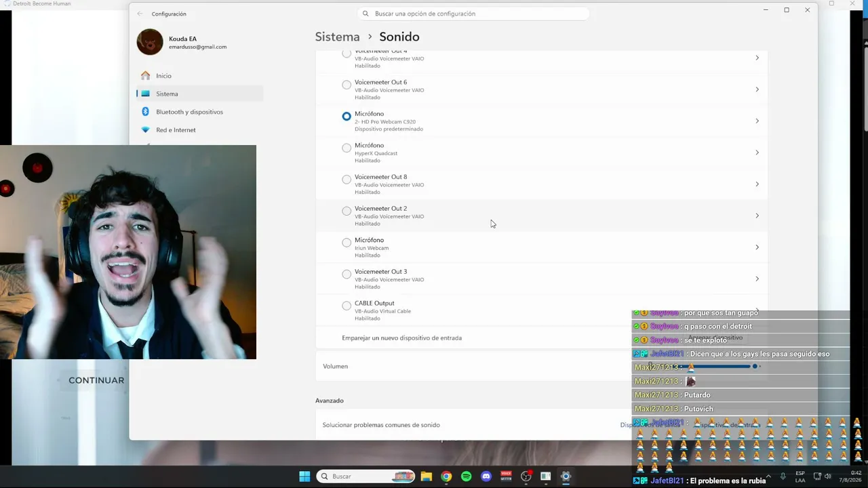The width and height of the screenshot is (868, 488).
Task: Show hidden system tray icons
Action: (x=770, y=476)
